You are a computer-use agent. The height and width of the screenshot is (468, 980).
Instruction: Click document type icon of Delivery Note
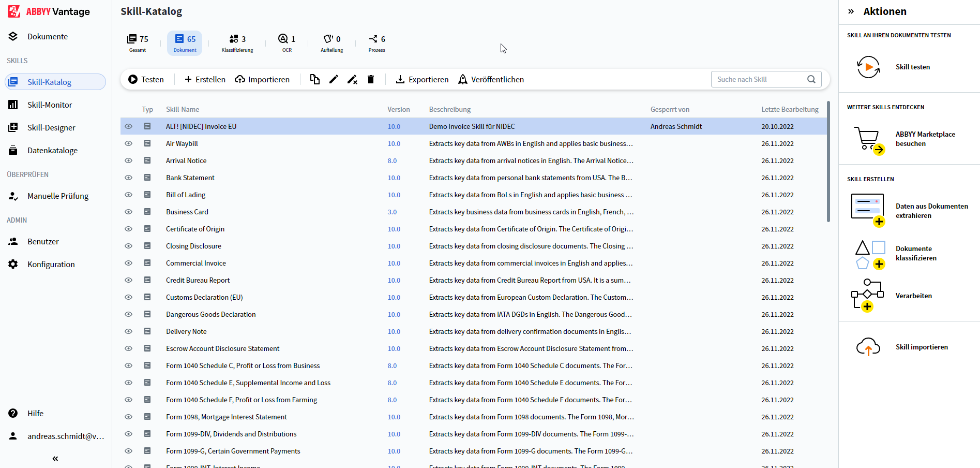tap(147, 331)
